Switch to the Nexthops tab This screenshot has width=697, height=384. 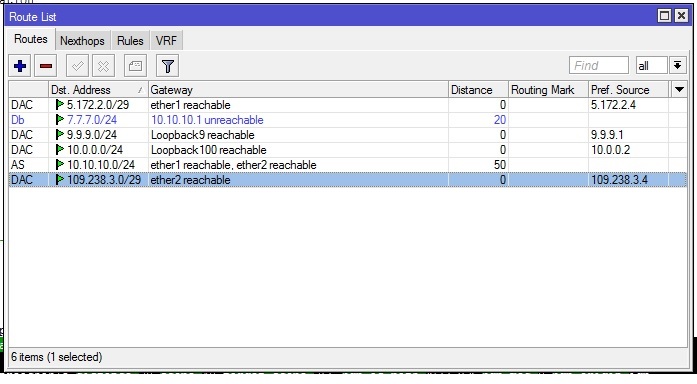[82, 41]
